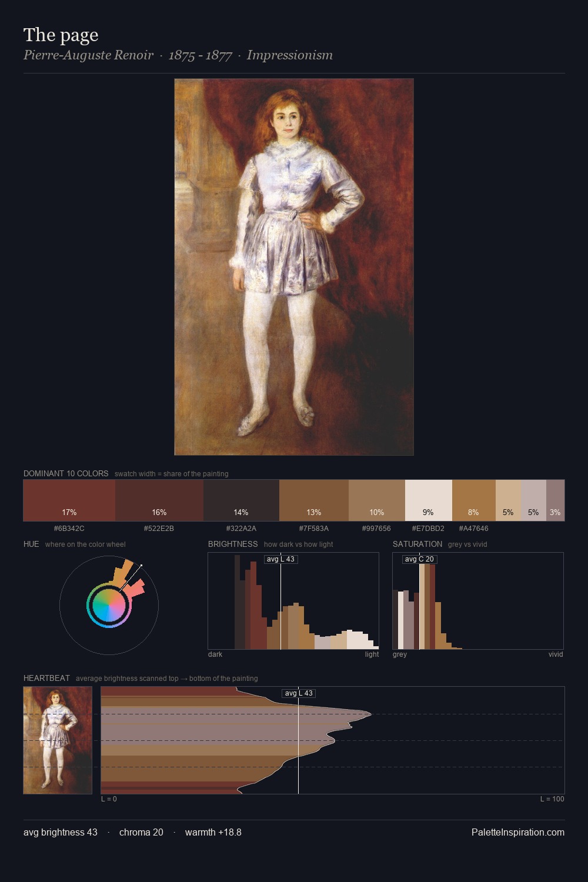Click the hex code #6B342C
This screenshot has width=588, height=882.
[69, 529]
